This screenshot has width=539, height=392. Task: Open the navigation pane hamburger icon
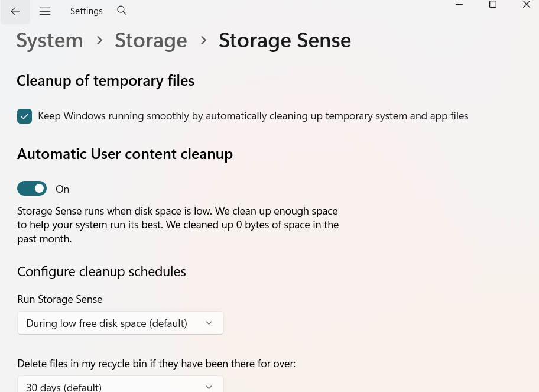click(x=45, y=11)
